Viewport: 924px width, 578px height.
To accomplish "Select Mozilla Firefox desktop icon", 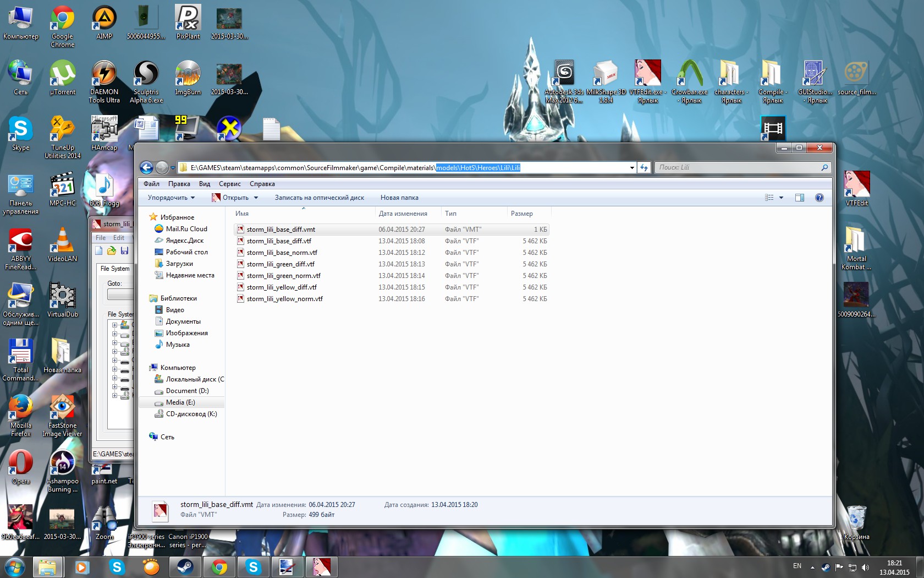I will [x=20, y=416].
